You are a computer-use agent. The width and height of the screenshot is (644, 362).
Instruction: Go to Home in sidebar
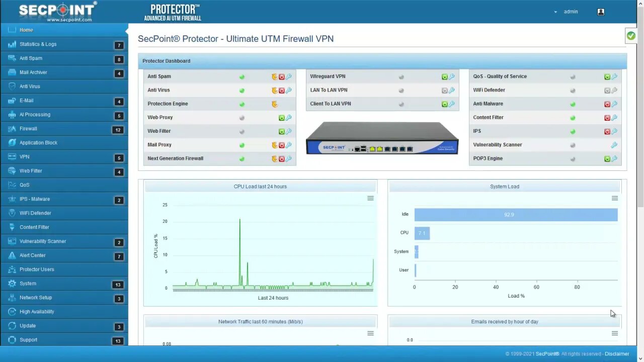click(64, 30)
